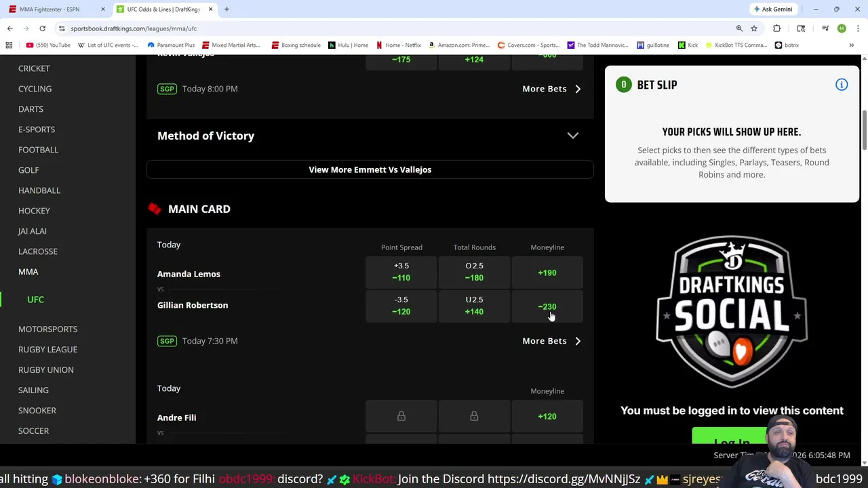Click the Ask Gemini button
The image size is (868, 488).
click(772, 9)
